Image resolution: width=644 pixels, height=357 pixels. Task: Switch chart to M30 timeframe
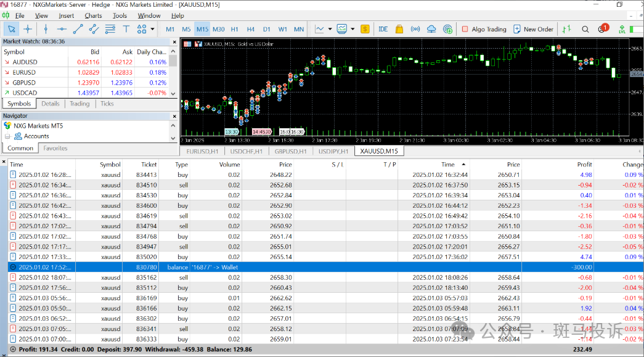(x=219, y=29)
